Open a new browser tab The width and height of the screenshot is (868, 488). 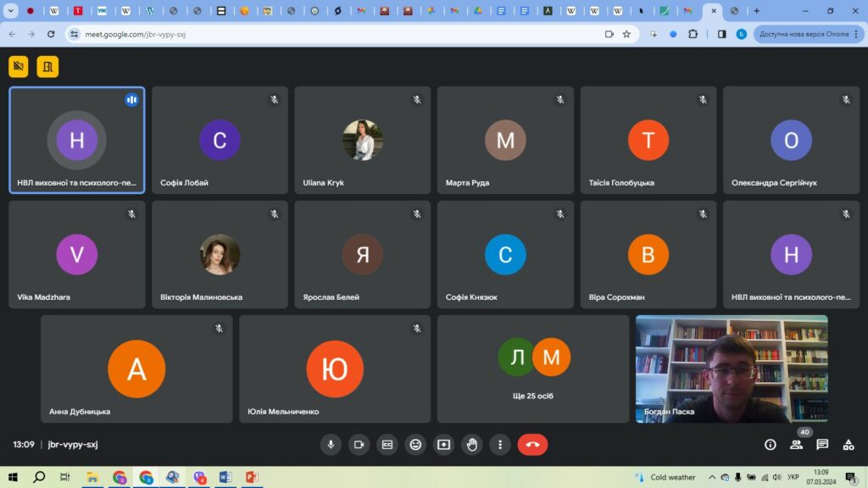point(757,11)
